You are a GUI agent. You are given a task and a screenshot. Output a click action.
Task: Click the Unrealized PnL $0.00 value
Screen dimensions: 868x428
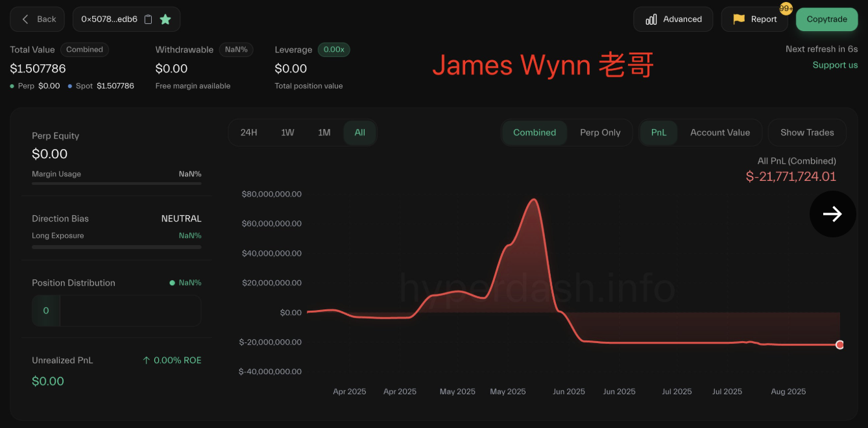[x=48, y=381]
